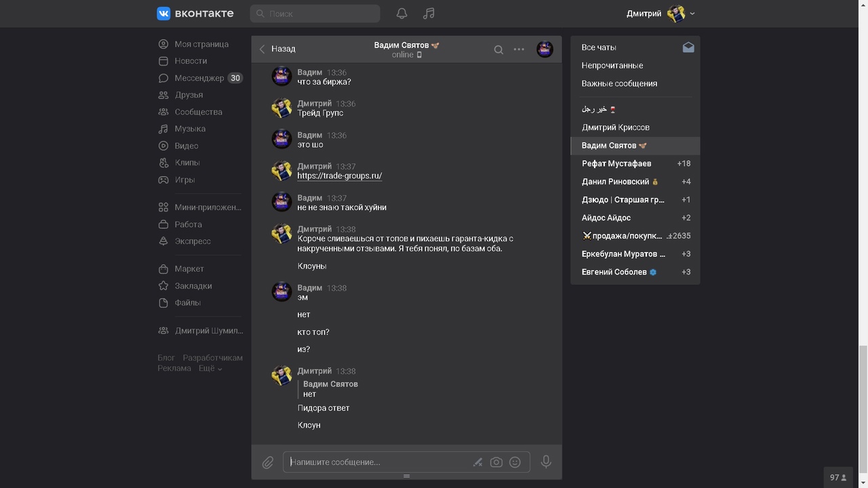
Task: Go to Новости in the sidebar
Action: (x=191, y=61)
